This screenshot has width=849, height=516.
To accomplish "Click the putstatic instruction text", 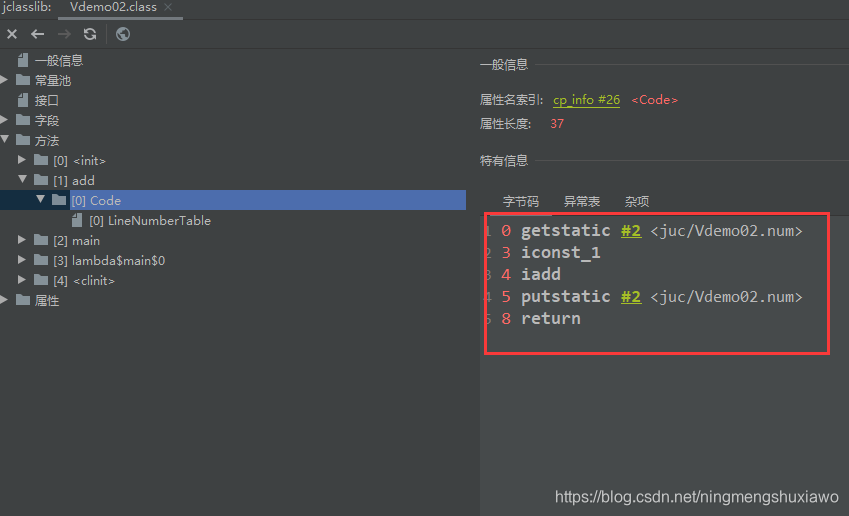I will tap(565, 297).
